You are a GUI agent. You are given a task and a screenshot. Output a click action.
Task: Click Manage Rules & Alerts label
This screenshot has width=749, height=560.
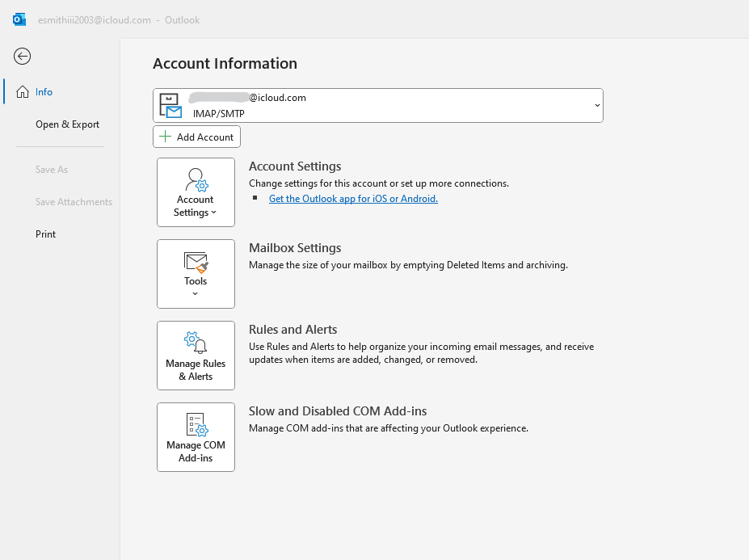click(196, 370)
